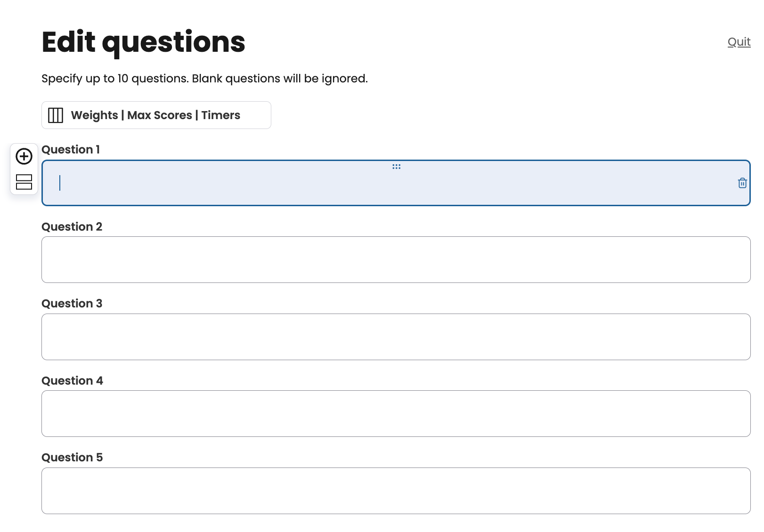Image resolution: width=764 pixels, height=532 pixels.
Task: Delete Question 1 with the trash icon
Action: tap(742, 183)
